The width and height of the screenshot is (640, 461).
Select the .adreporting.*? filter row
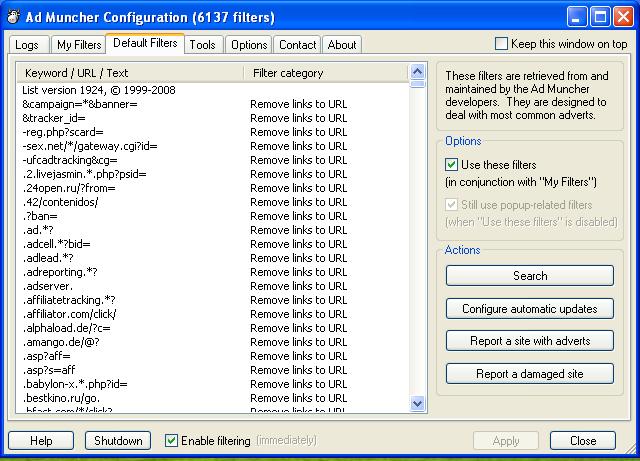click(212, 272)
